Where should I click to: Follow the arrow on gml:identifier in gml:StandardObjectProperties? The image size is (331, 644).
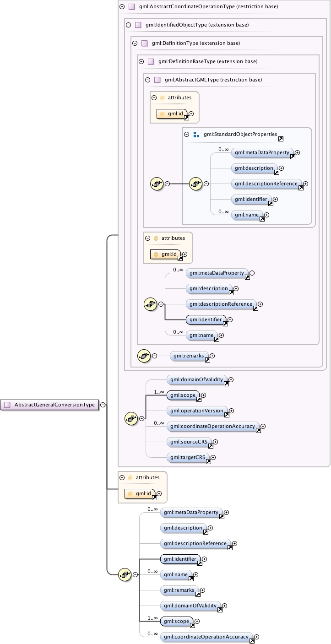[271, 204]
